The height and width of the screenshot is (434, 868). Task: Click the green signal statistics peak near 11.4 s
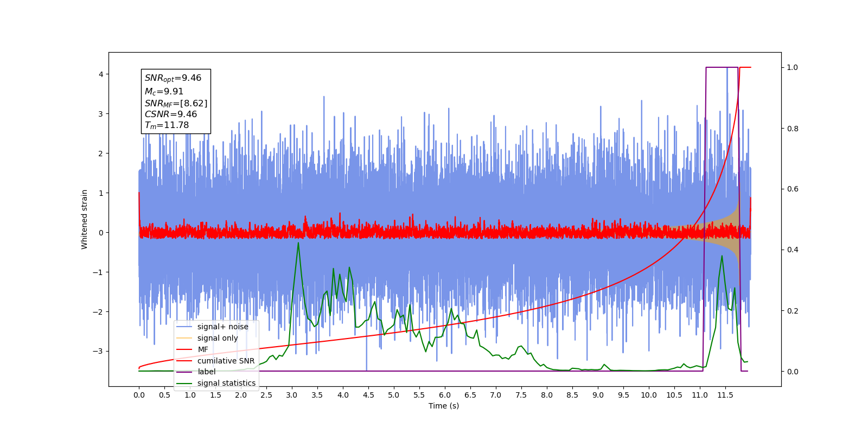(722, 256)
